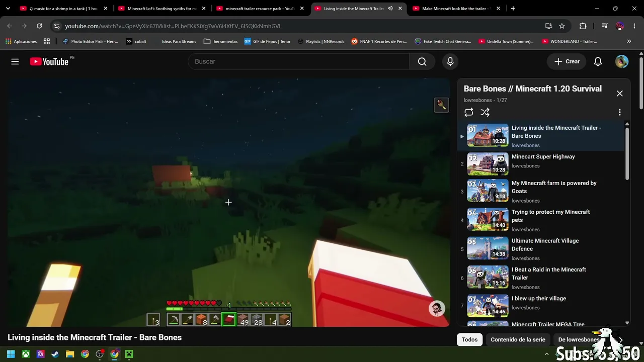The height and width of the screenshot is (362, 644).
Task: Open the YouTube account avatar menu
Action: tap(622, 61)
